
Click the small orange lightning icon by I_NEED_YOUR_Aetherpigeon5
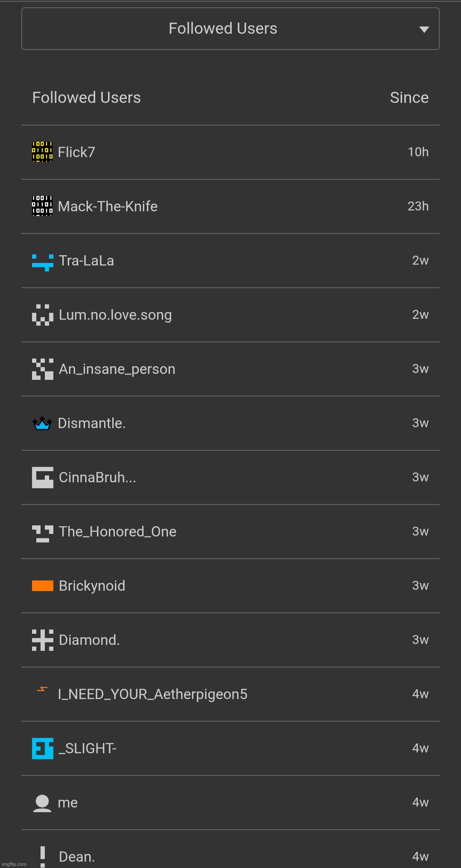point(42,689)
